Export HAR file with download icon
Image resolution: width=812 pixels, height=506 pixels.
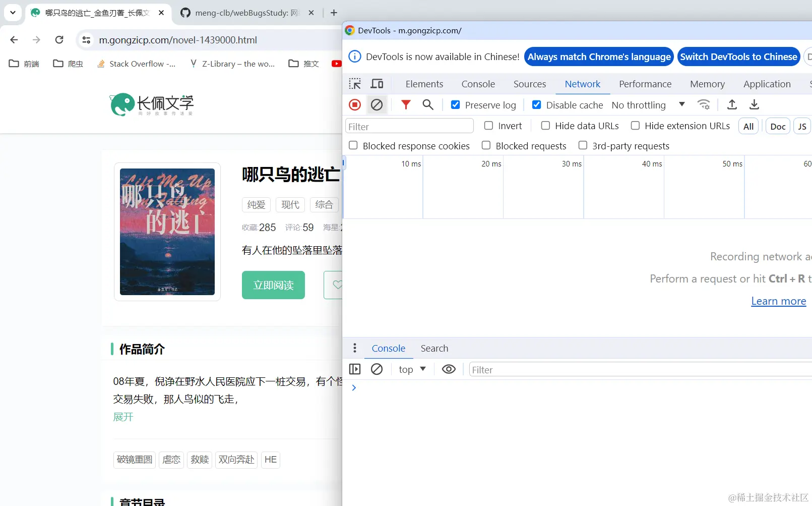tap(754, 104)
